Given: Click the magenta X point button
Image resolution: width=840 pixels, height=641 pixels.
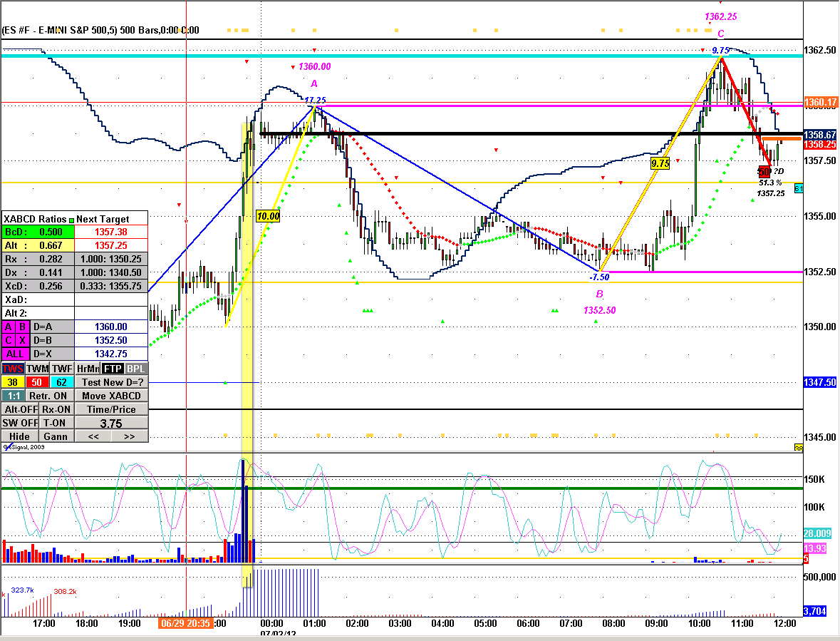Looking at the screenshot, I should pyautogui.click(x=23, y=340).
